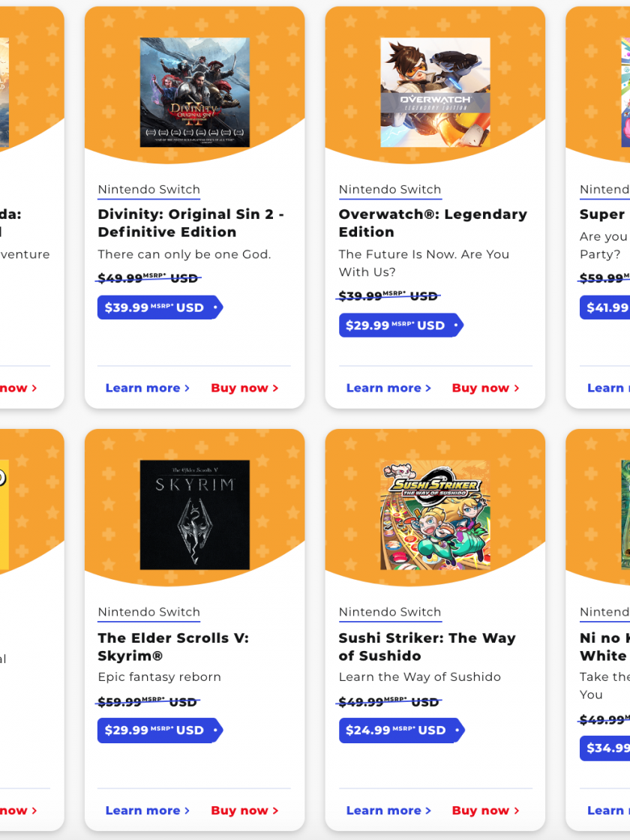Click the Sushi Striker: The Way of Sushido title

[x=427, y=646]
